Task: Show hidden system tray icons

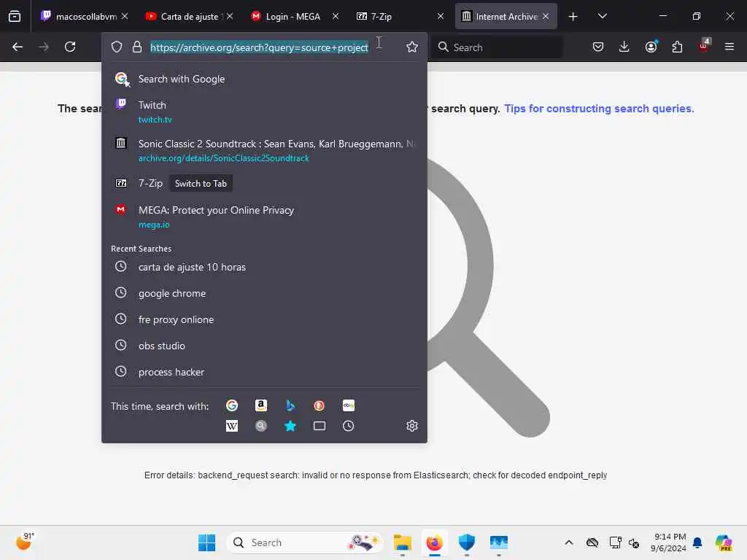Action: 569,542
